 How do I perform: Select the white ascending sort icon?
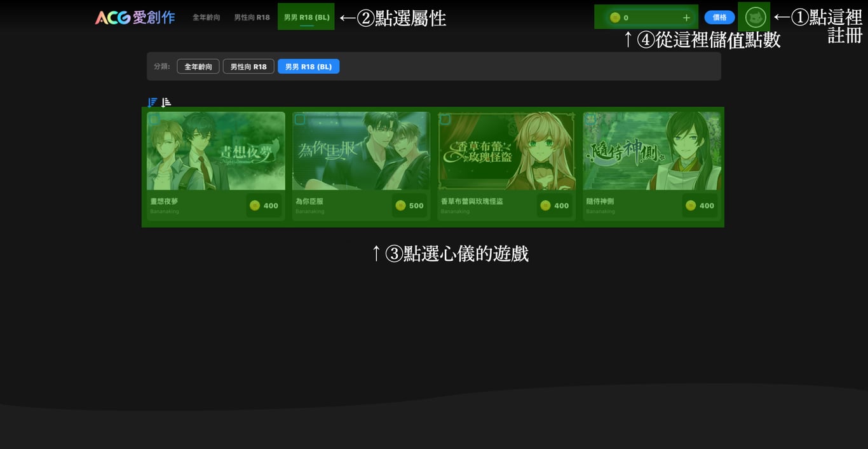pyautogui.click(x=166, y=102)
